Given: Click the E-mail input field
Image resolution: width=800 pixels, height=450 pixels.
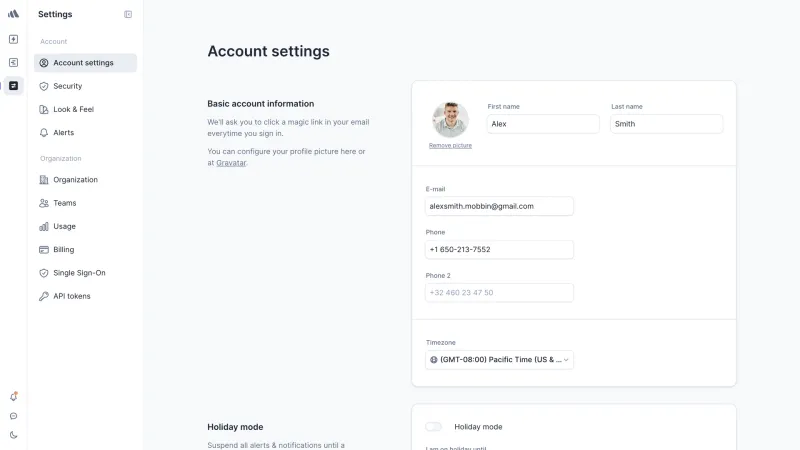Looking at the screenshot, I should [499, 206].
